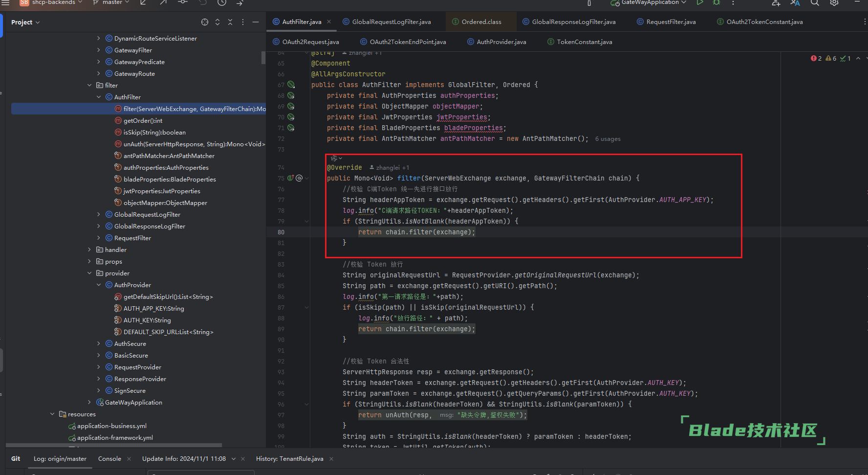Select Log: origin/master tab

[x=60, y=458]
